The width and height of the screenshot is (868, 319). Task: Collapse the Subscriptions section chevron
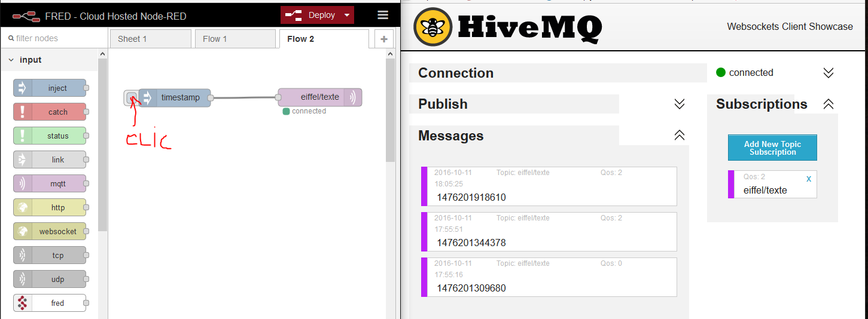pos(829,104)
